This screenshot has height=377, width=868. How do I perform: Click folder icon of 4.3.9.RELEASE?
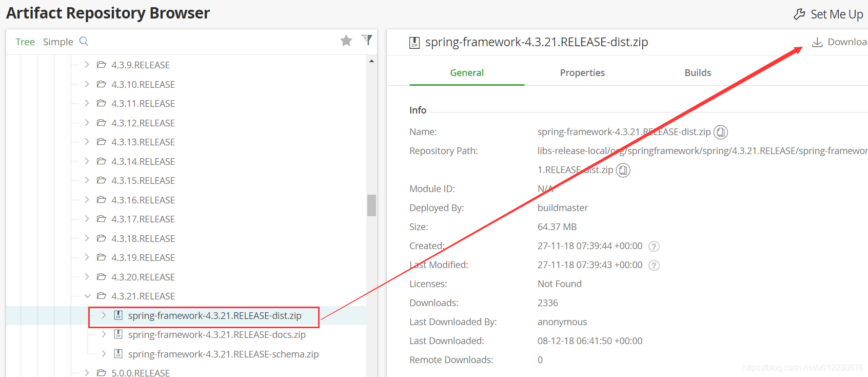(102, 65)
